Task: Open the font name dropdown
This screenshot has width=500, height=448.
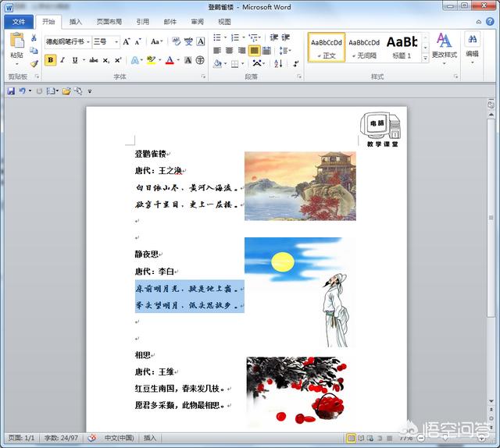Action: tap(88, 41)
